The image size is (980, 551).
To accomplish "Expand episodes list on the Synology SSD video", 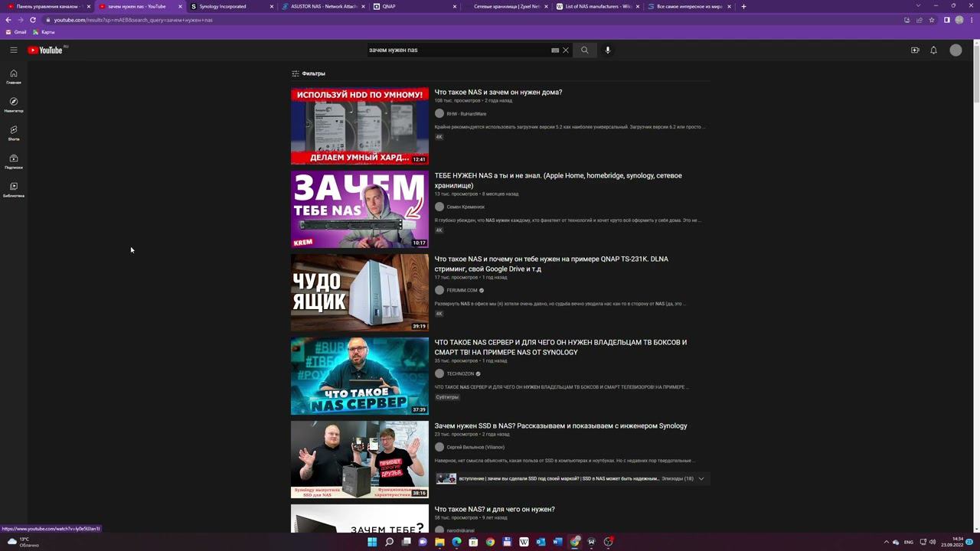I will [x=701, y=478].
